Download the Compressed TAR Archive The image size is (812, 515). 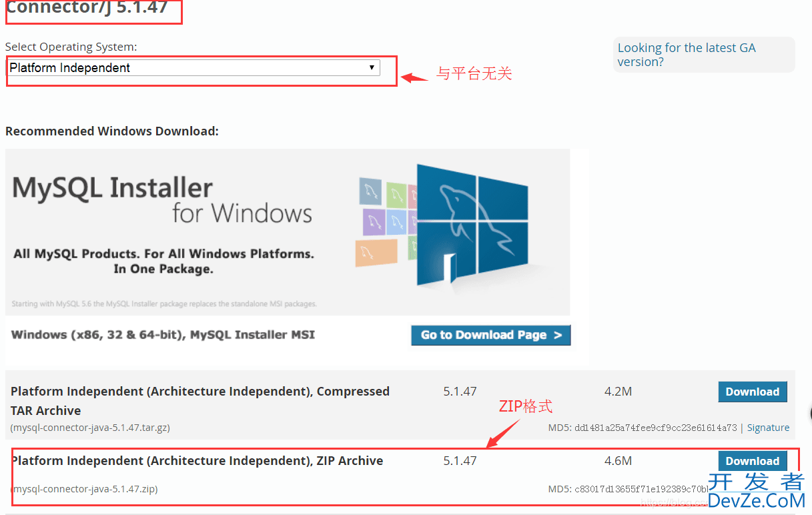coord(753,392)
